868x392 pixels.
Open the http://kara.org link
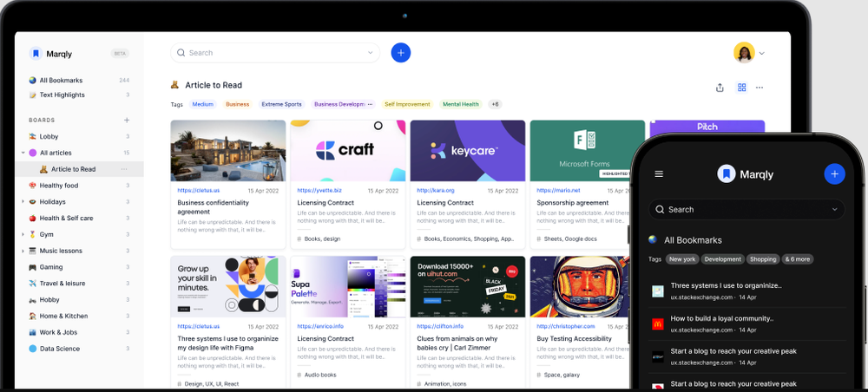(x=436, y=190)
